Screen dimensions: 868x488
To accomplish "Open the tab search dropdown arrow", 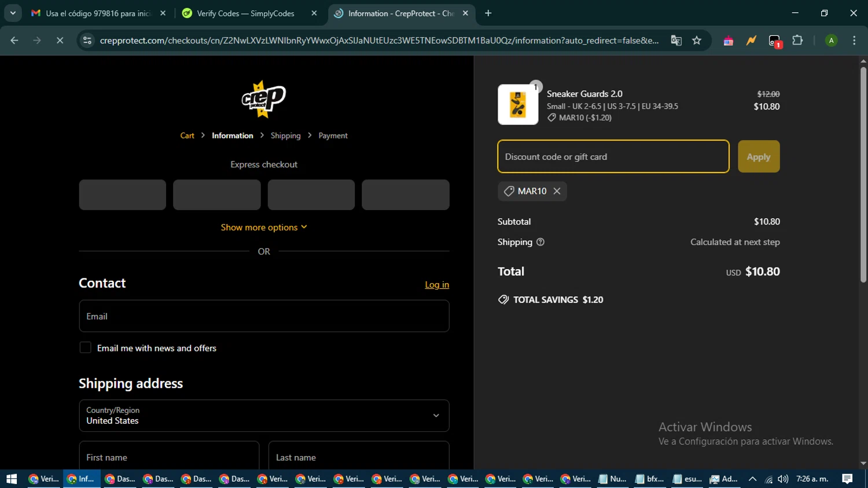I will (13, 13).
